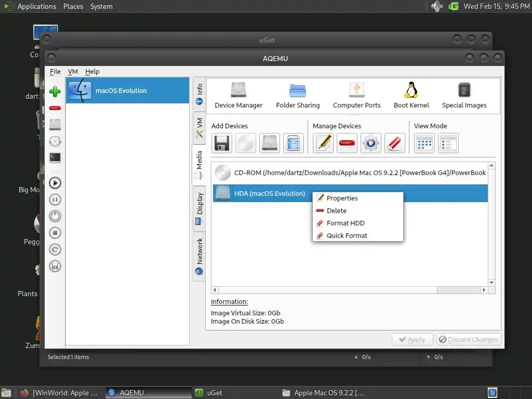Open Folder Sharing
The height and width of the screenshot is (399, 532).
298,96
